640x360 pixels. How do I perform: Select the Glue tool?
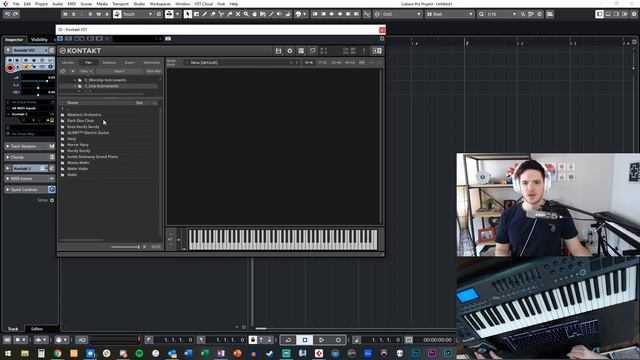[229, 14]
